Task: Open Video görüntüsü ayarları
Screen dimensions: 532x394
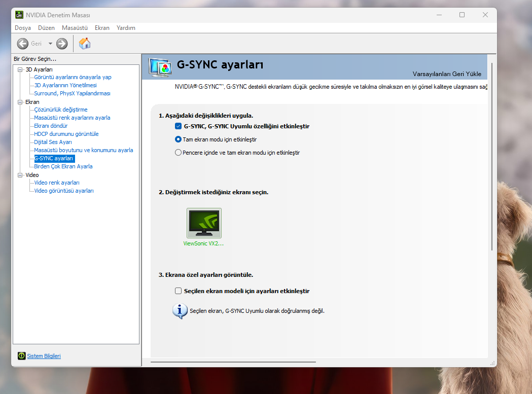Action: click(x=64, y=191)
